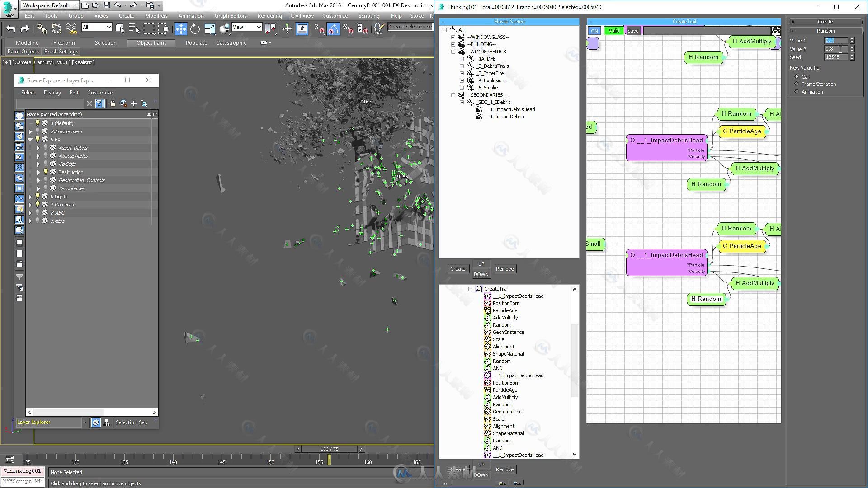
Task: Open the Animation menu
Action: pyautogui.click(x=191, y=15)
